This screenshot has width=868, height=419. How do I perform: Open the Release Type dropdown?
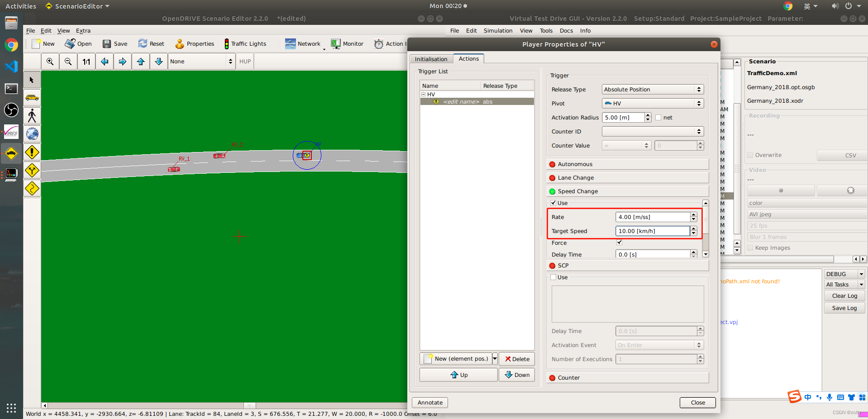tap(653, 90)
